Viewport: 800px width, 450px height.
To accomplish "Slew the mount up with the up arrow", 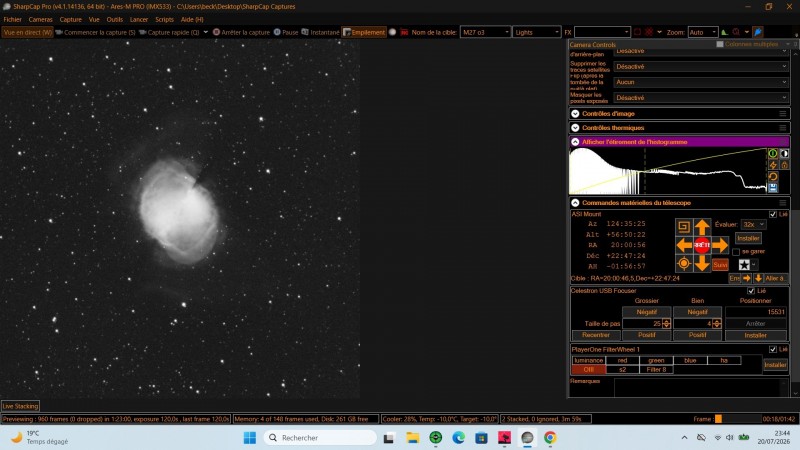I will coord(702,227).
